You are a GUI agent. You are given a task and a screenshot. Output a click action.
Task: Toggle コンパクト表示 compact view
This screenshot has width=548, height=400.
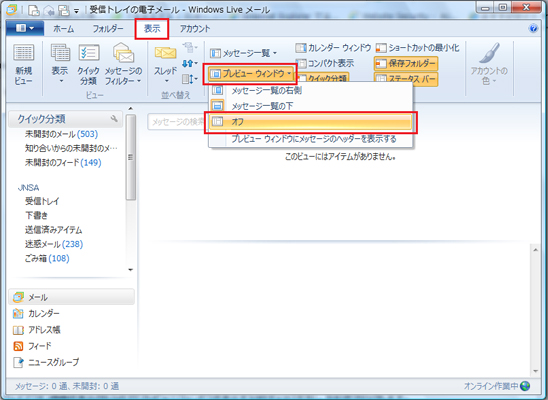(x=325, y=63)
